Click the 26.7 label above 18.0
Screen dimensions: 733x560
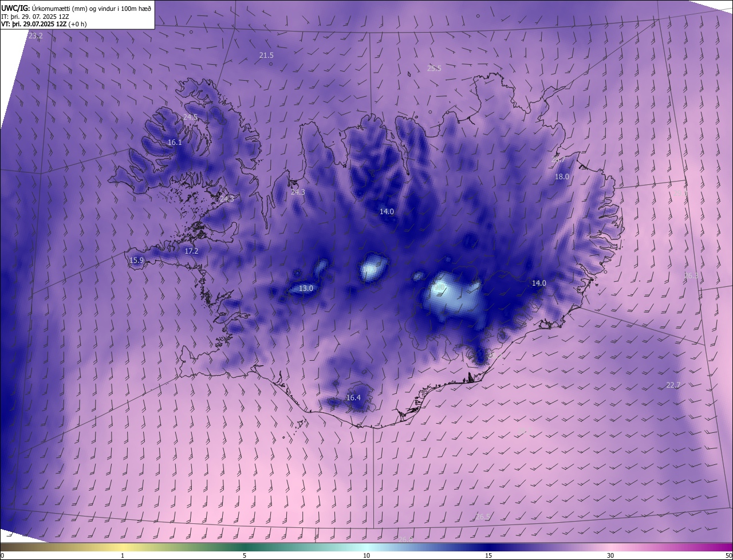pyautogui.click(x=558, y=160)
